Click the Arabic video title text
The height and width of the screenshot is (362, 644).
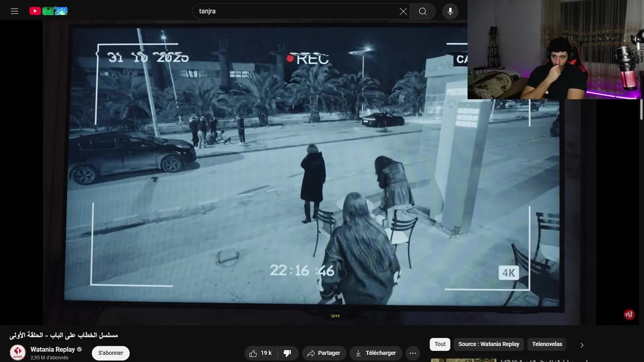(63, 335)
